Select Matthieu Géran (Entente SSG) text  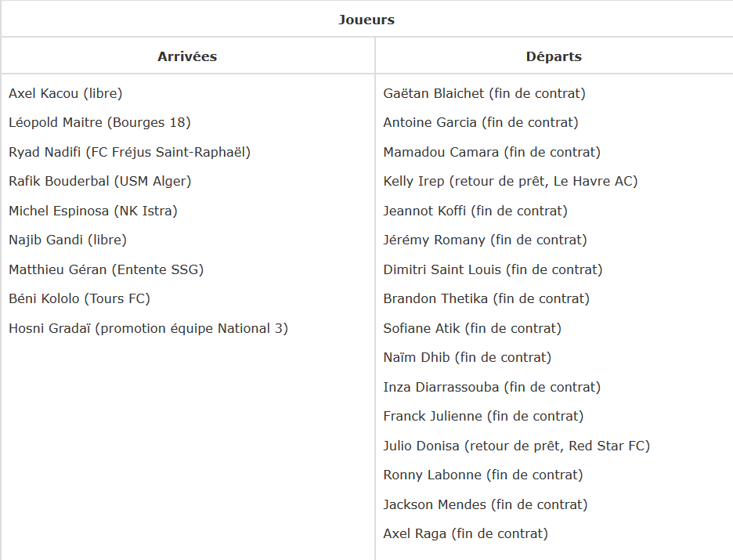(x=106, y=269)
